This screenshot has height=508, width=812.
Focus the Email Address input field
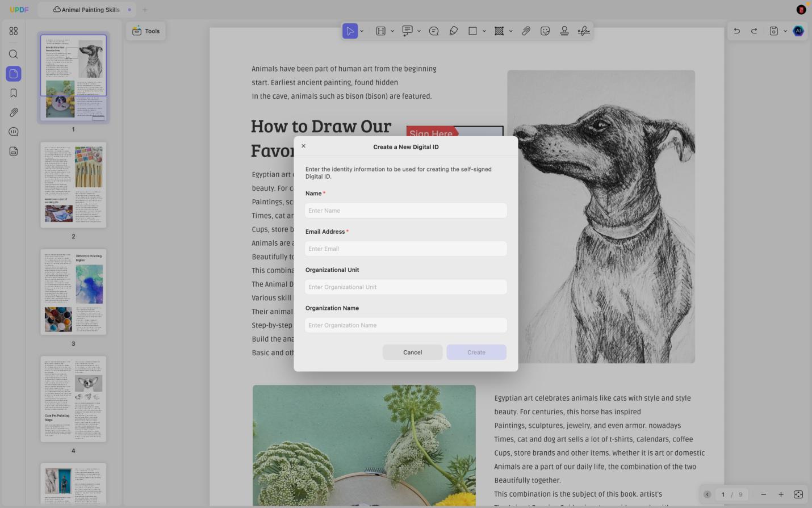(x=406, y=249)
